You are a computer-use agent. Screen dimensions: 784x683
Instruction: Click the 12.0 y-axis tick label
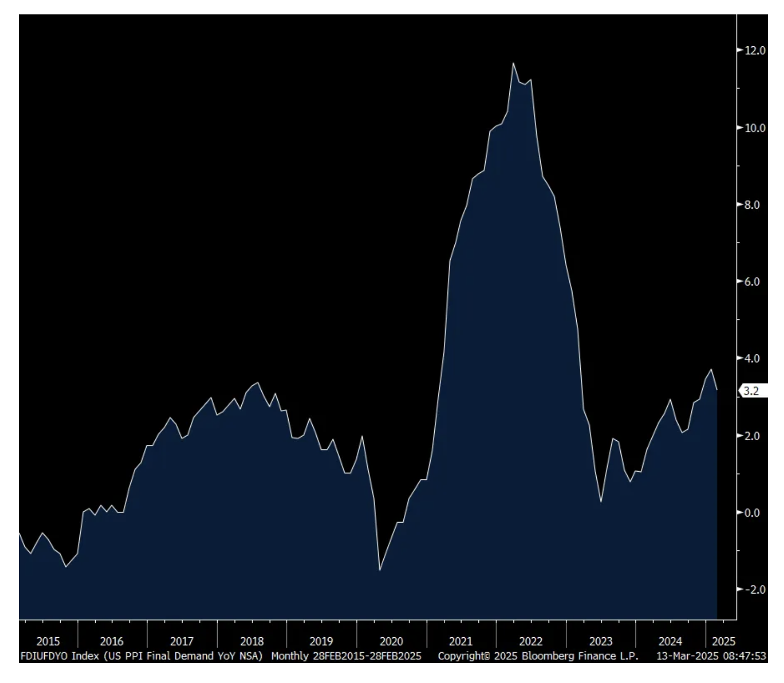(x=755, y=50)
